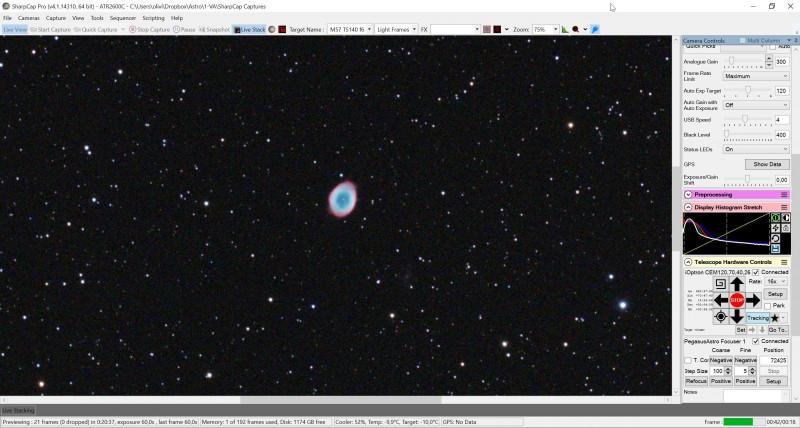This screenshot has width=800, height=428.
Task: Open the star favorites icon beside Tracking
Action: tap(775, 318)
